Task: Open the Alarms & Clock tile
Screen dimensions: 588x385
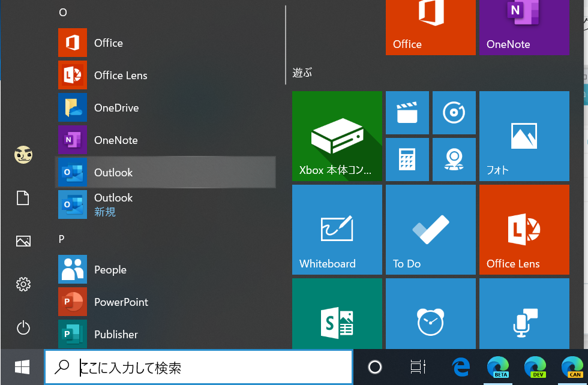Action: (x=431, y=314)
